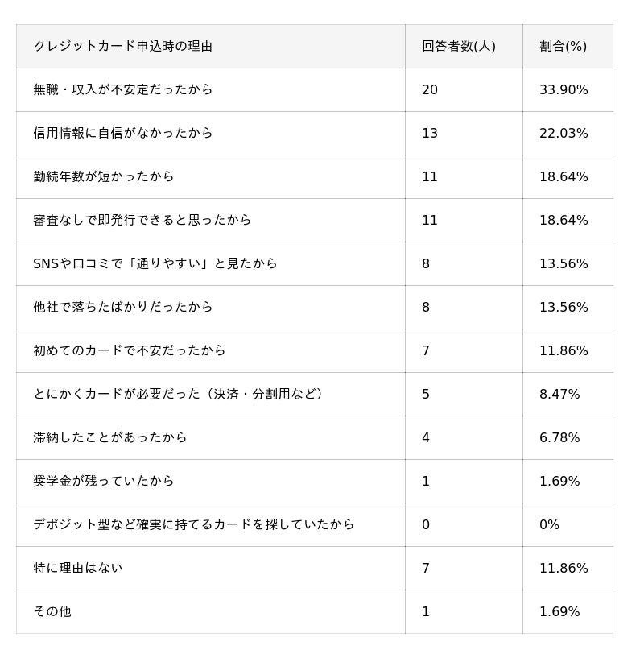Select the 滞納したことがあったから cell

(x=110, y=438)
